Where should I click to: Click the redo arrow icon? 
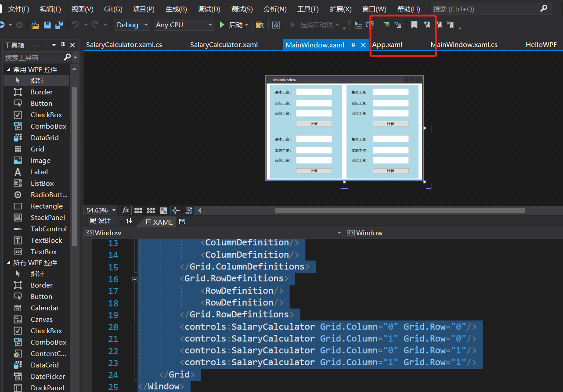(95, 25)
